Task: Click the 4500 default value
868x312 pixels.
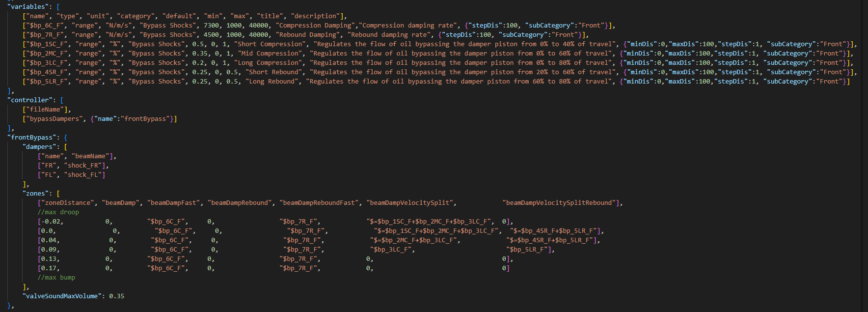Action: (x=211, y=34)
